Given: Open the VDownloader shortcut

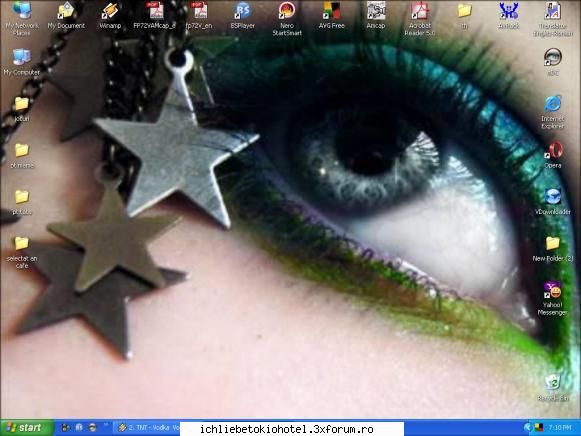Looking at the screenshot, I should click(553, 202).
